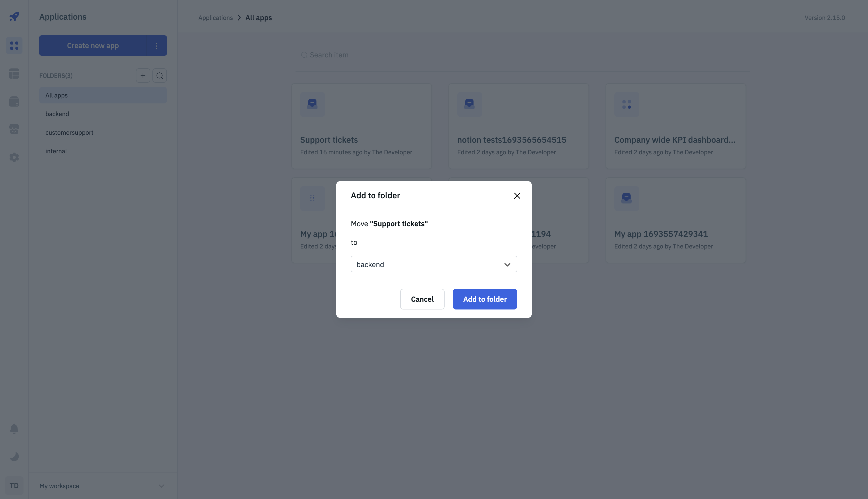Click the Add to folder button
The image size is (868, 499).
coord(485,299)
